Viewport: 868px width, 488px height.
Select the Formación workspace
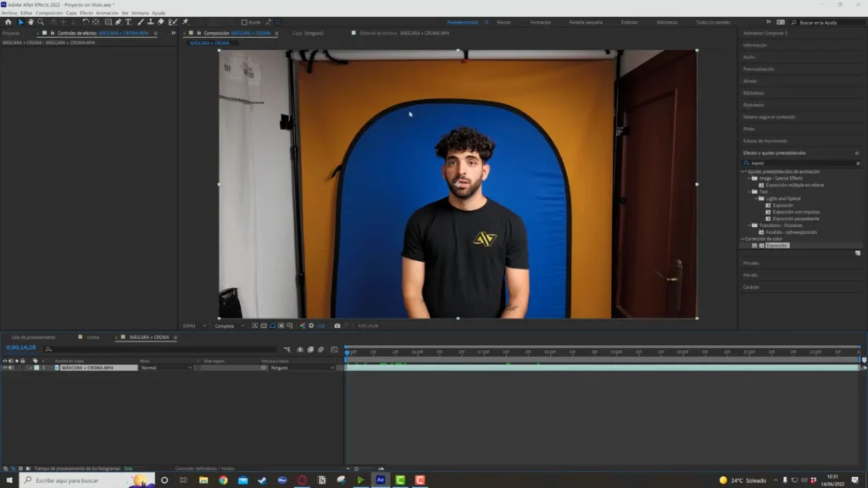[540, 22]
